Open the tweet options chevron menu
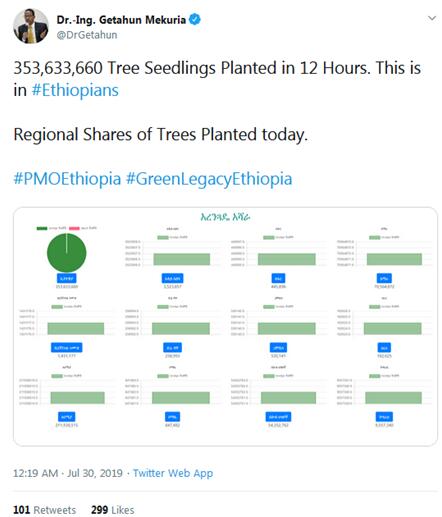 pos(432,18)
